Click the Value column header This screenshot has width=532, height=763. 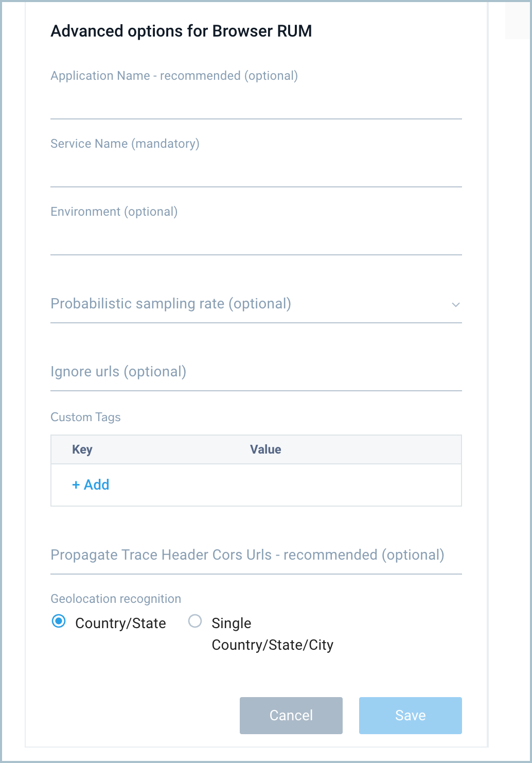point(265,449)
